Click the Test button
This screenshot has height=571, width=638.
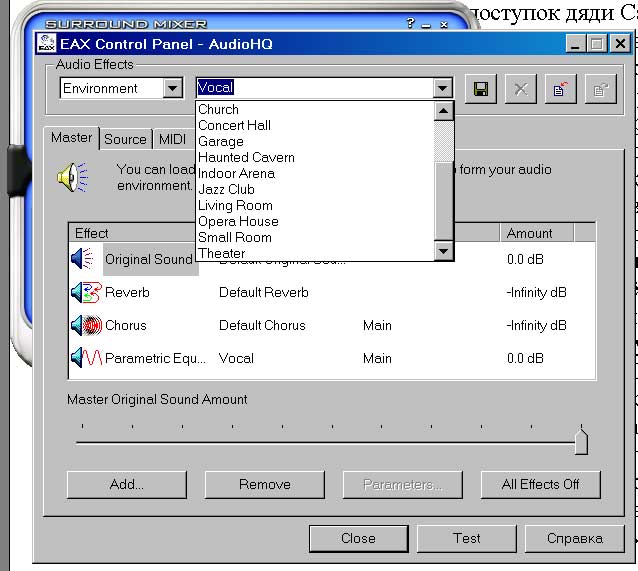466,538
